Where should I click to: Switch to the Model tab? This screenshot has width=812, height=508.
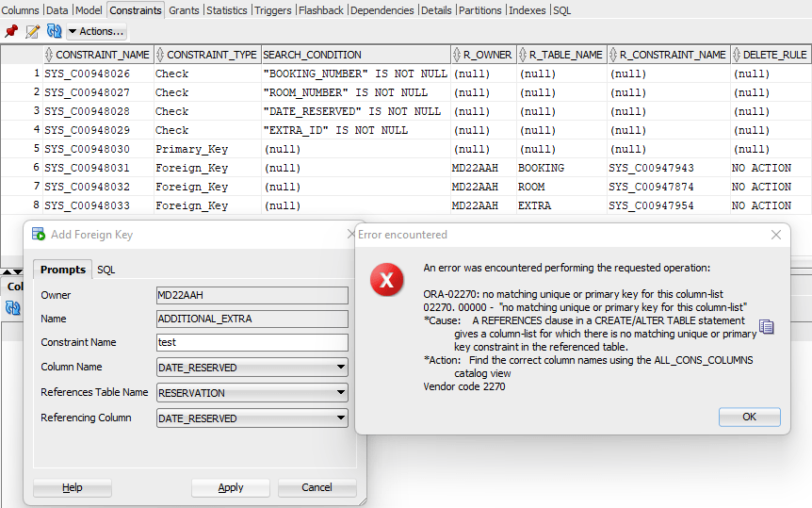coord(89,10)
